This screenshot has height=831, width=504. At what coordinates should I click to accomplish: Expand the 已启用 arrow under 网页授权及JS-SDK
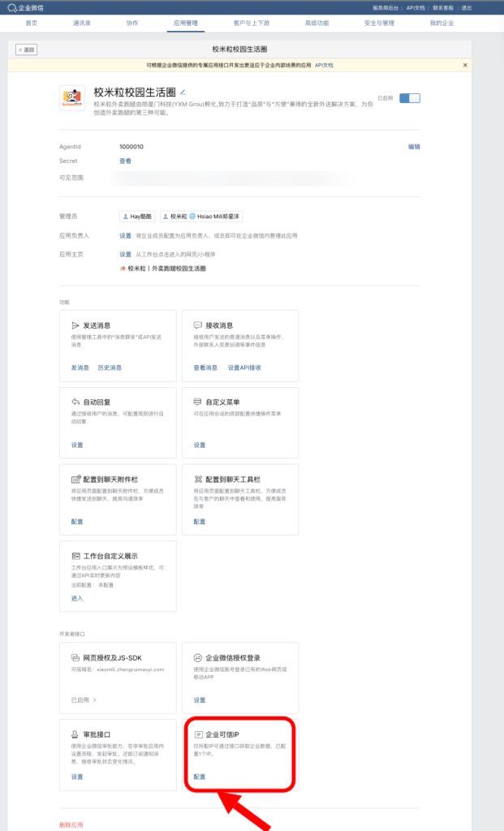[x=94, y=700]
